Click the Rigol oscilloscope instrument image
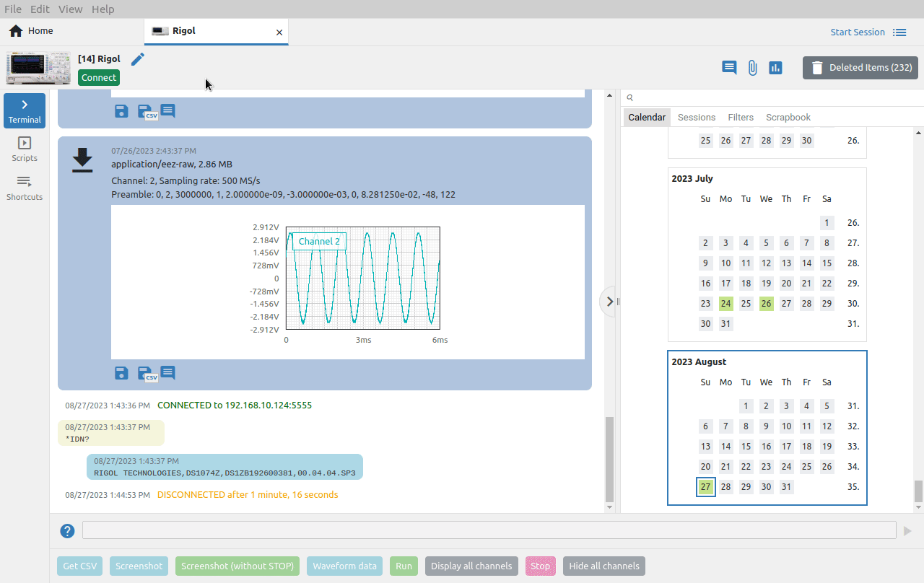Screen dimensions: 924x583 (38, 68)
